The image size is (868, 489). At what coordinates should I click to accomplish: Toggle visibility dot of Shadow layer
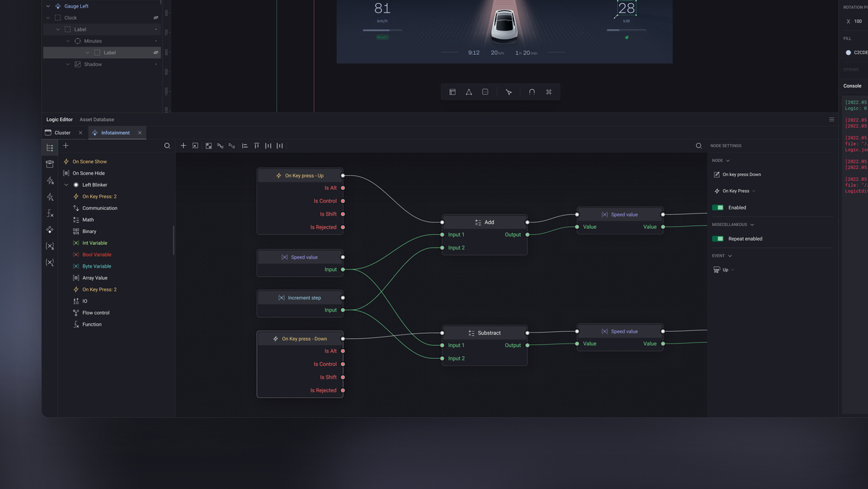point(156,64)
